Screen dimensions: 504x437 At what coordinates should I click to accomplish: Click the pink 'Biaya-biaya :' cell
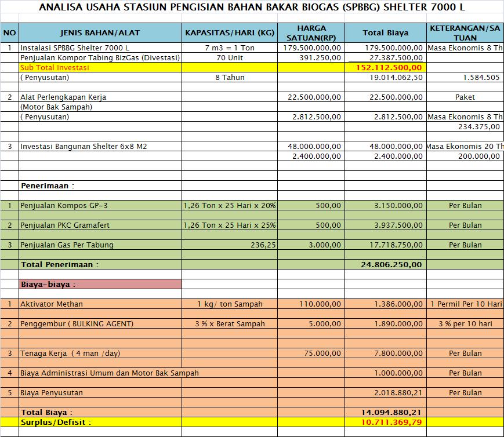(x=100, y=285)
